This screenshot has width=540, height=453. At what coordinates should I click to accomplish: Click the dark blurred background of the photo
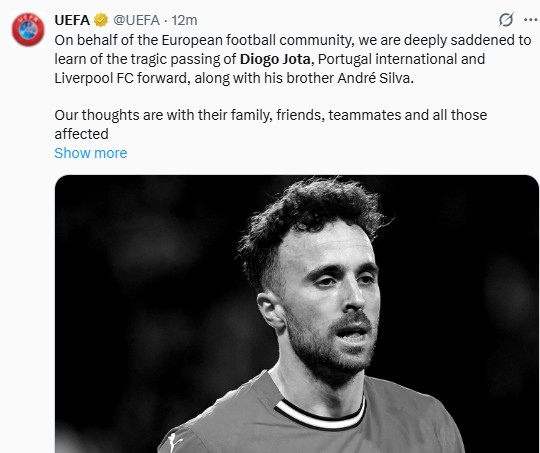(138, 276)
